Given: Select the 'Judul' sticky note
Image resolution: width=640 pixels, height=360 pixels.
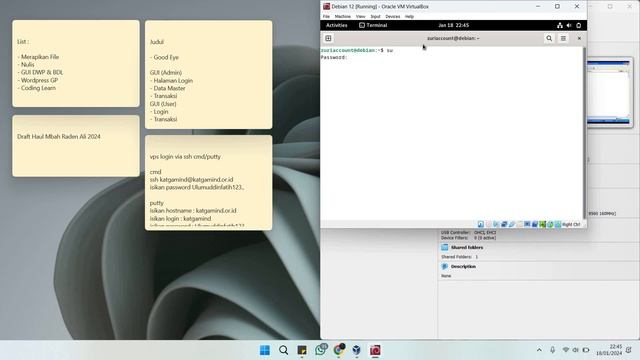Looking at the screenshot, I should click(209, 75).
